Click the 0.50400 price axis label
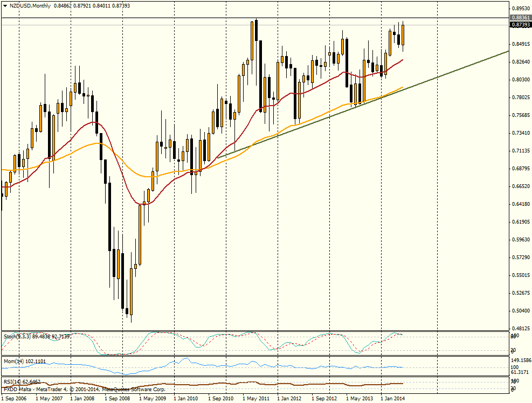Screen dimensions: 532x403 [520, 310]
